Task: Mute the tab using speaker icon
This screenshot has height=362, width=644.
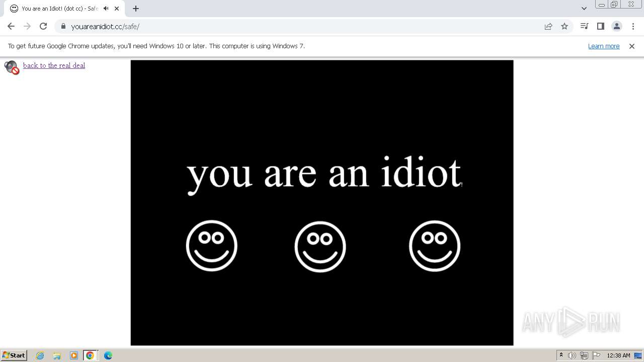Action: (x=106, y=9)
